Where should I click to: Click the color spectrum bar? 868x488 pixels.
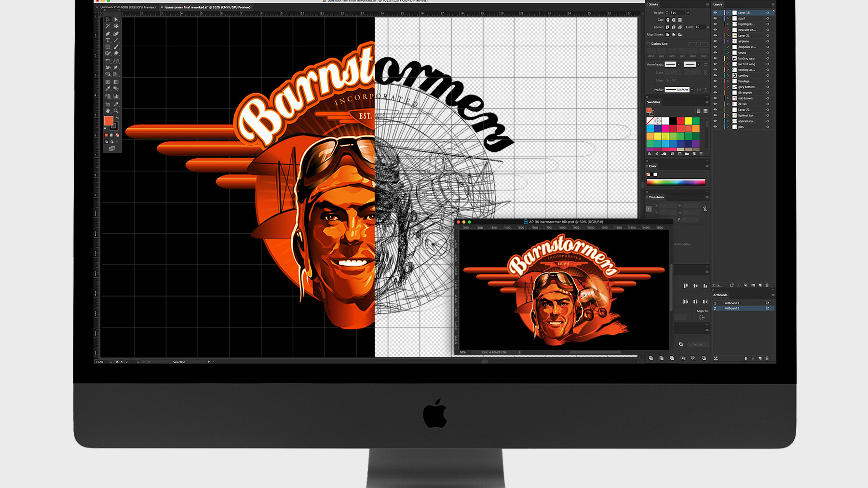point(676,182)
